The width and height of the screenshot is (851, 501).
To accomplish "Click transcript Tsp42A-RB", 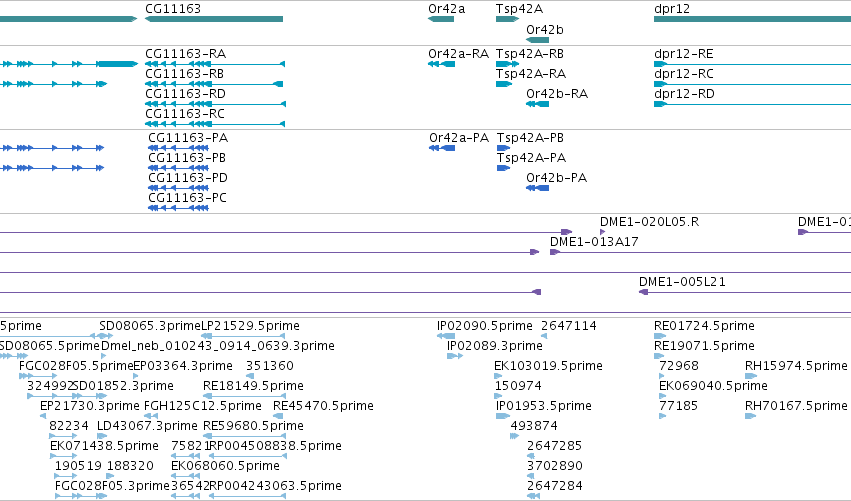I will [x=529, y=54].
